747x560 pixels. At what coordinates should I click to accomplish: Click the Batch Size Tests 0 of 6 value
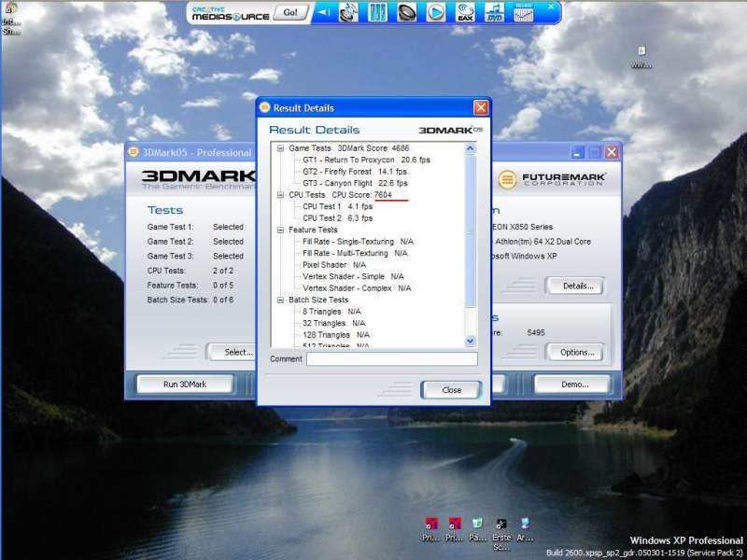[x=223, y=300]
